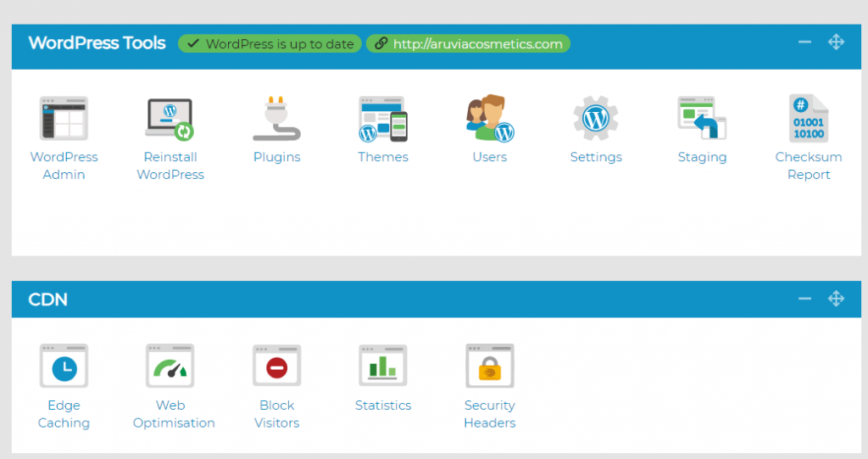Image resolution: width=868 pixels, height=459 pixels.
Task: Click the Security Headers text label
Action: pos(490,414)
